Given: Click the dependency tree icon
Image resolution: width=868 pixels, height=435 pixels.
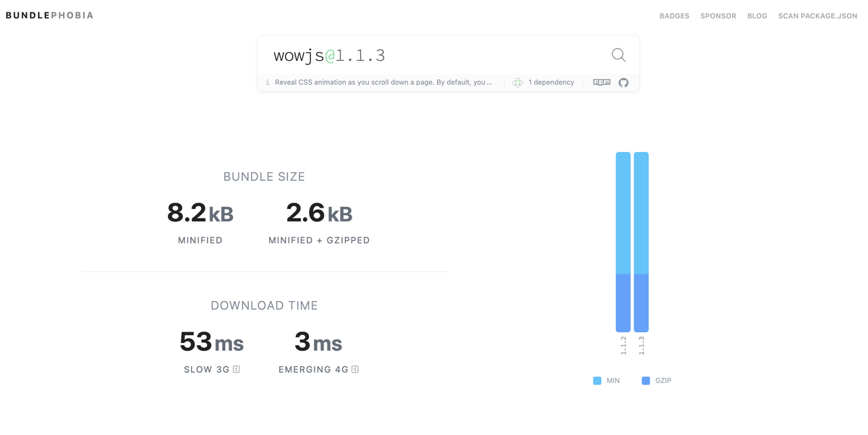Looking at the screenshot, I should click(518, 83).
